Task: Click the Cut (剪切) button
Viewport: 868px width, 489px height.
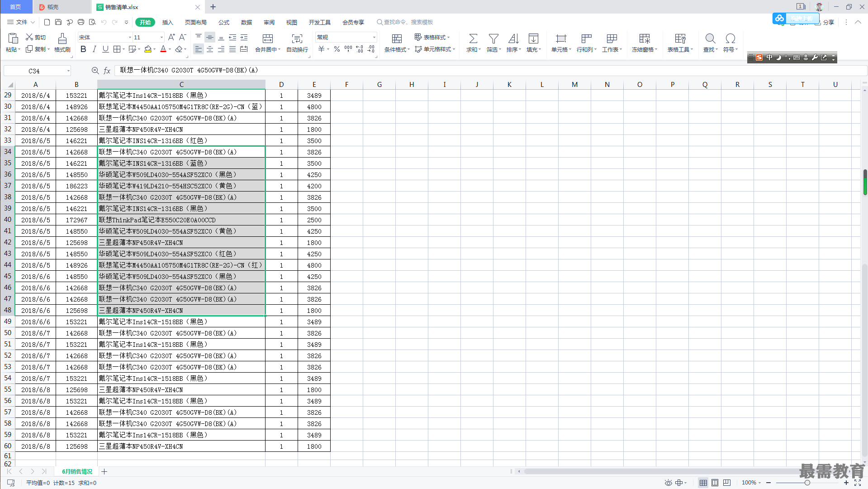Action: pyautogui.click(x=36, y=37)
